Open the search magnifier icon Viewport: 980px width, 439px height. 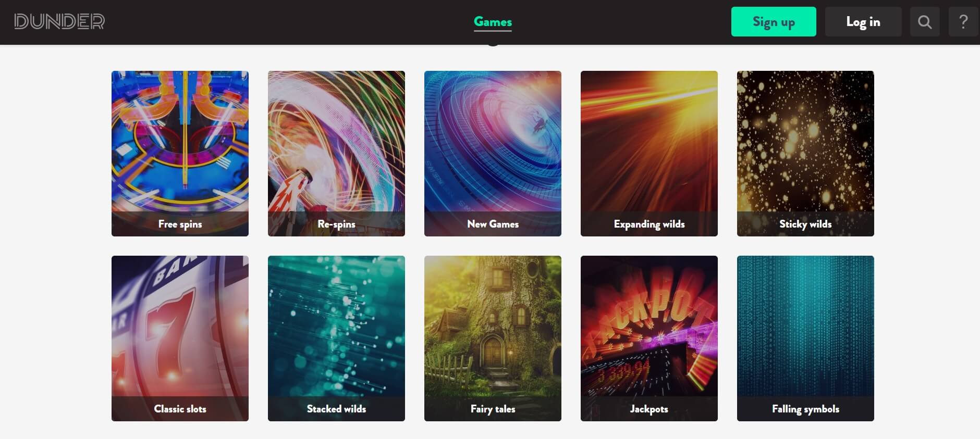click(x=925, y=22)
